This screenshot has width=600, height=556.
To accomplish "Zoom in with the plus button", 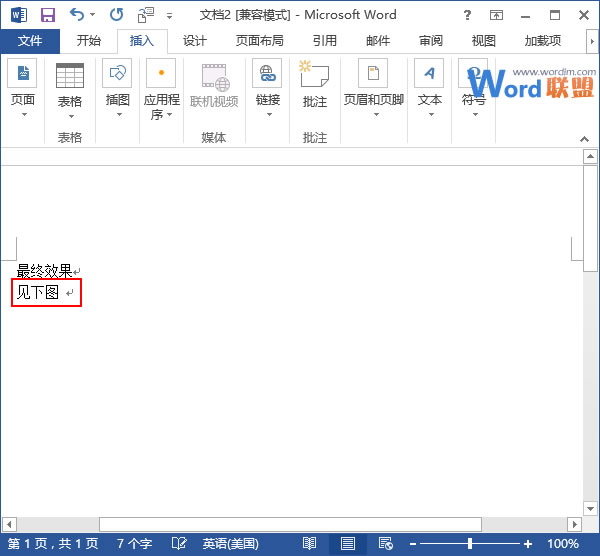I will [x=528, y=544].
